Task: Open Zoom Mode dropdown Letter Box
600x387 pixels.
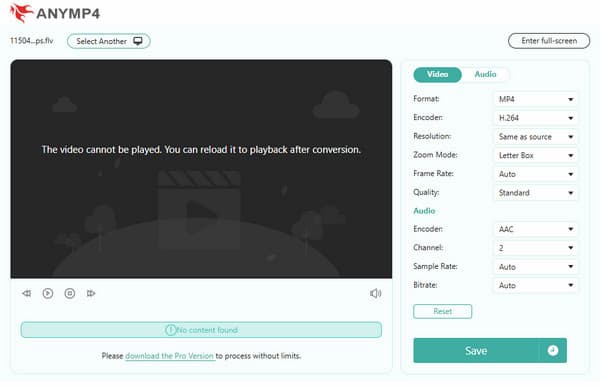Action: (535, 155)
